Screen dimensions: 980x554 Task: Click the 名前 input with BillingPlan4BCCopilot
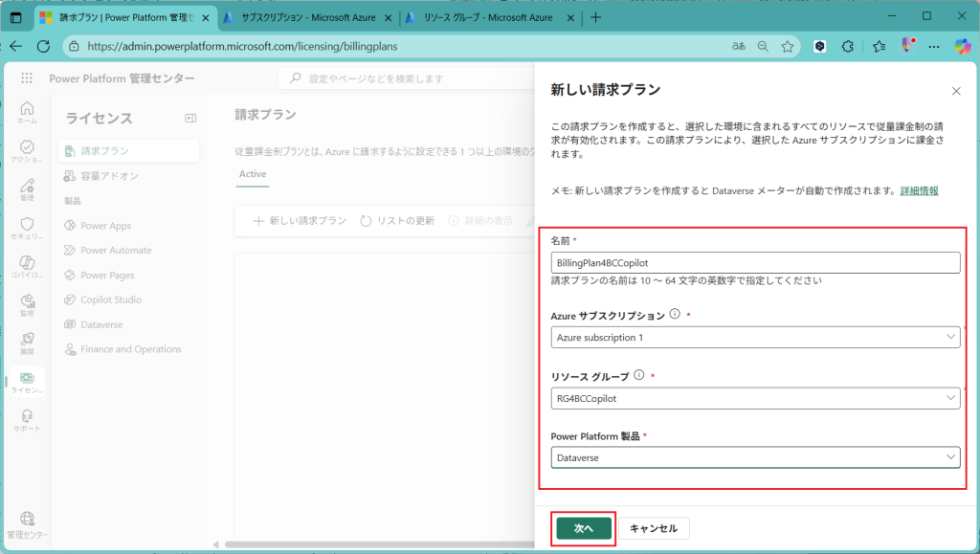tap(755, 262)
